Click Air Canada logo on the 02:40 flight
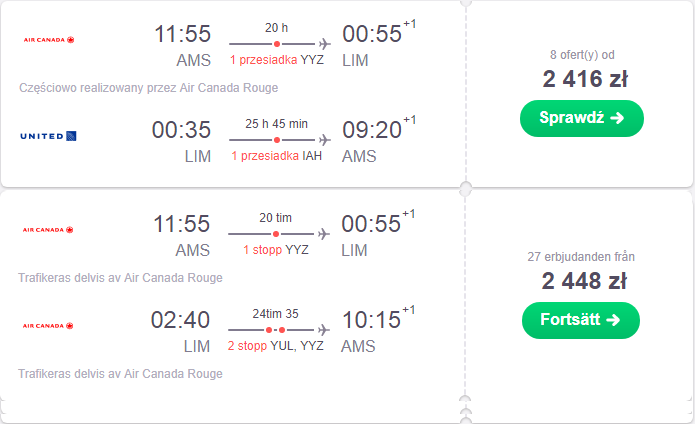This screenshot has width=696, height=424. (48, 326)
